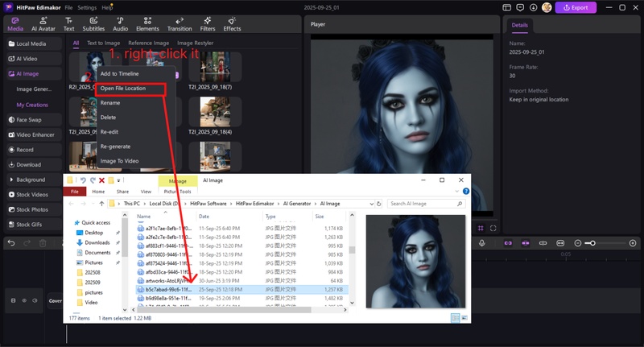Screen dimensions: 644x347
Task: Select the Text tool in toolbar
Action: click(x=68, y=24)
